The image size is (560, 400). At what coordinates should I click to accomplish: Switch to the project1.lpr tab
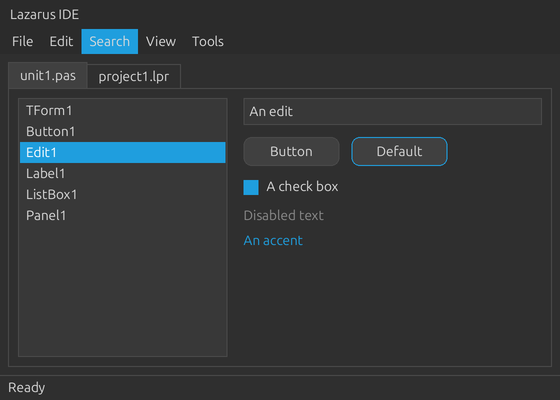[x=134, y=76]
